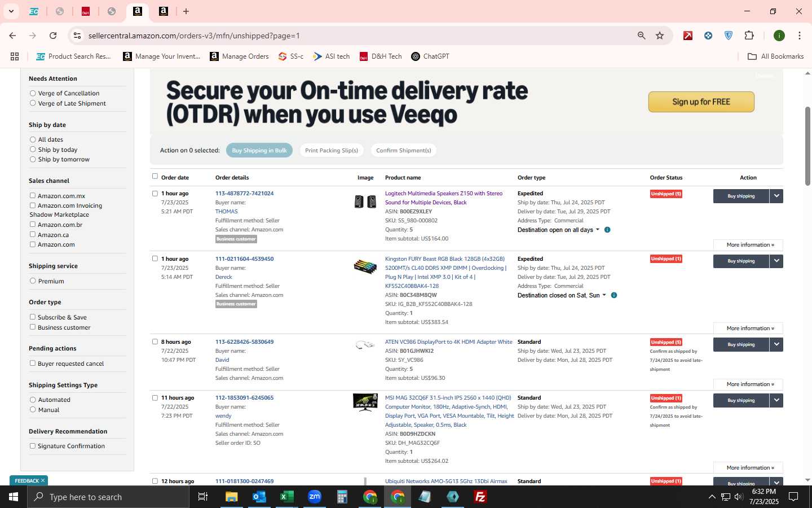Image resolution: width=812 pixels, height=508 pixels.
Task: Open All Bookmarks folder
Action: click(x=775, y=56)
